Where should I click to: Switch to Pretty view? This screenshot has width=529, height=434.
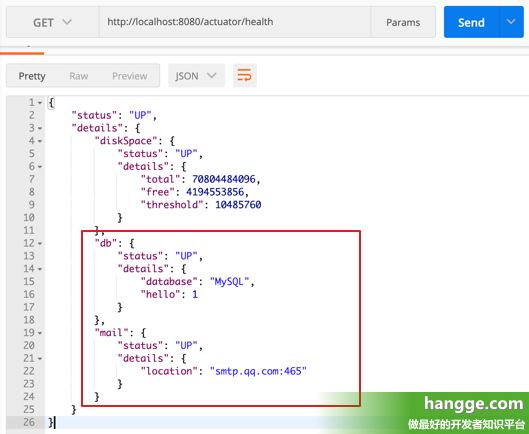[32, 76]
